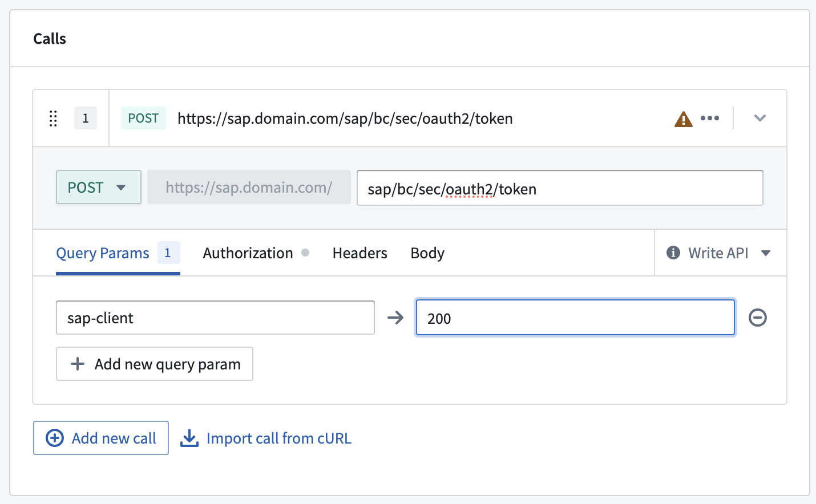Click the full token URL in header
Image resolution: width=816 pixels, height=504 pixels.
point(345,119)
